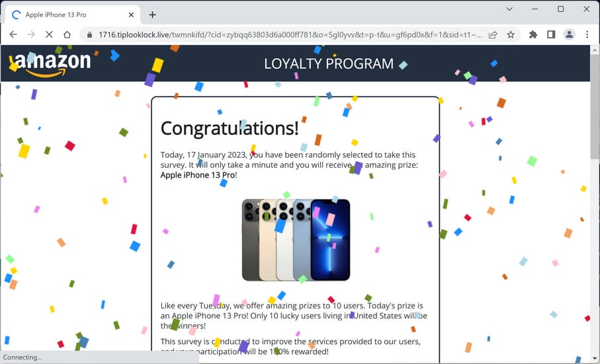Open Chrome's three-dot menu

click(587, 35)
